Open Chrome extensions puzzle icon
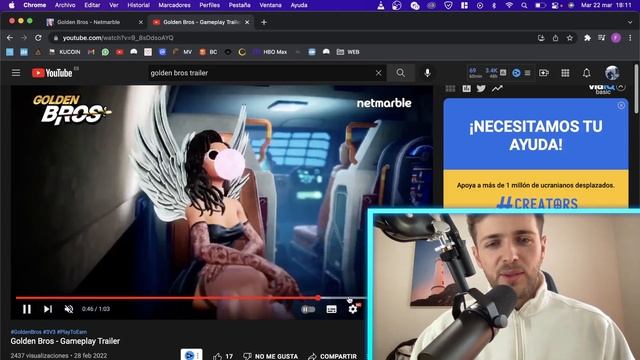This screenshot has width=640, height=360. pyautogui.click(x=587, y=38)
